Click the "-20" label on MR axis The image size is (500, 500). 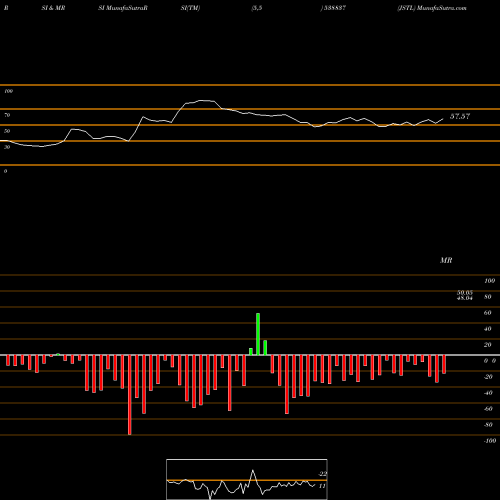point(488,377)
